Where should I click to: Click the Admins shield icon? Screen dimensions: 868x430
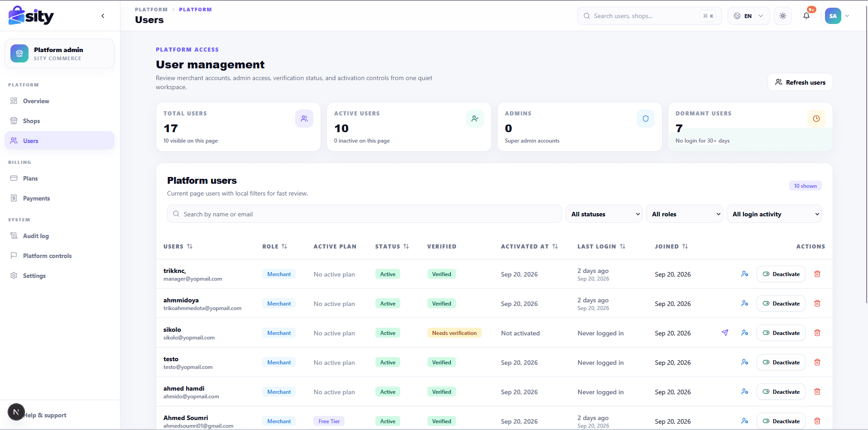click(x=646, y=119)
